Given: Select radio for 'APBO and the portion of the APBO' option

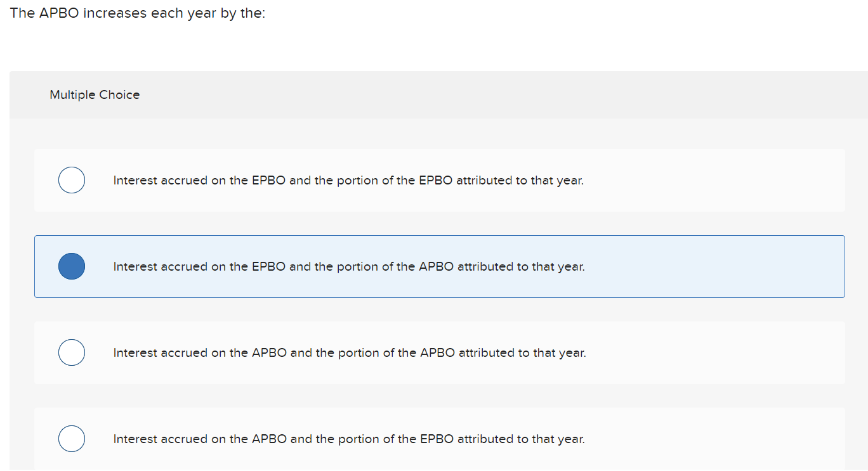Looking at the screenshot, I should click(72, 352).
